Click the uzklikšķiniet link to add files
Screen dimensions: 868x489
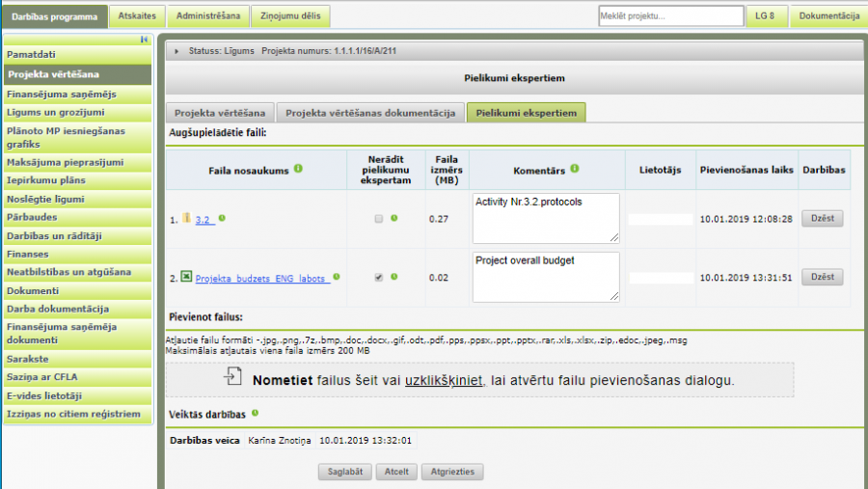pyautogui.click(x=443, y=380)
